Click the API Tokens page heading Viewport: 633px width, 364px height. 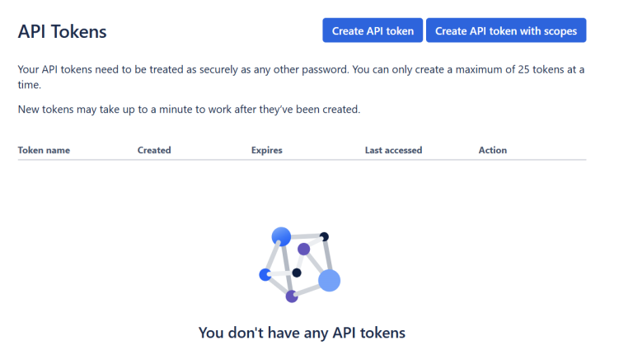click(x=63, y=31)
